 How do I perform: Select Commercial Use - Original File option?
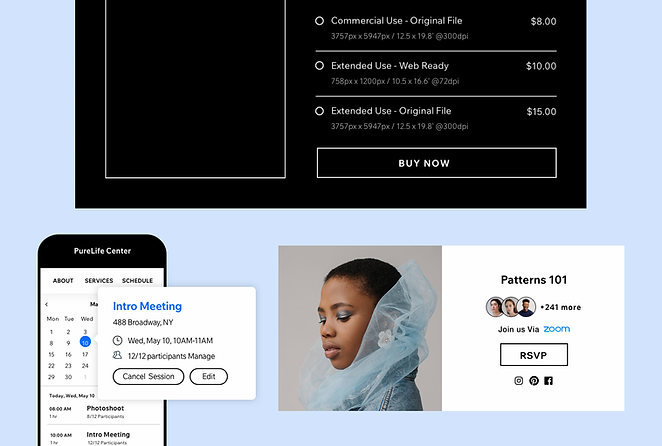320,21
